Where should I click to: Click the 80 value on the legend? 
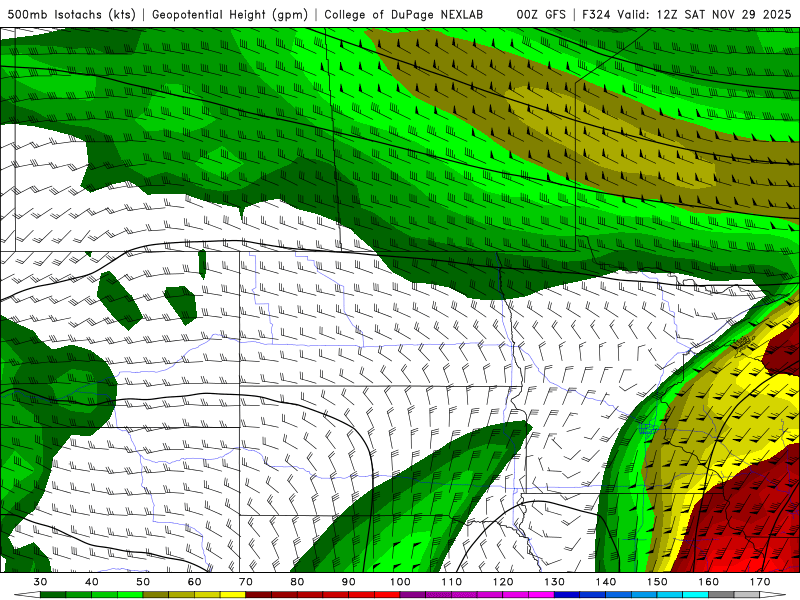pyautogui.click(x=297, y=582)
